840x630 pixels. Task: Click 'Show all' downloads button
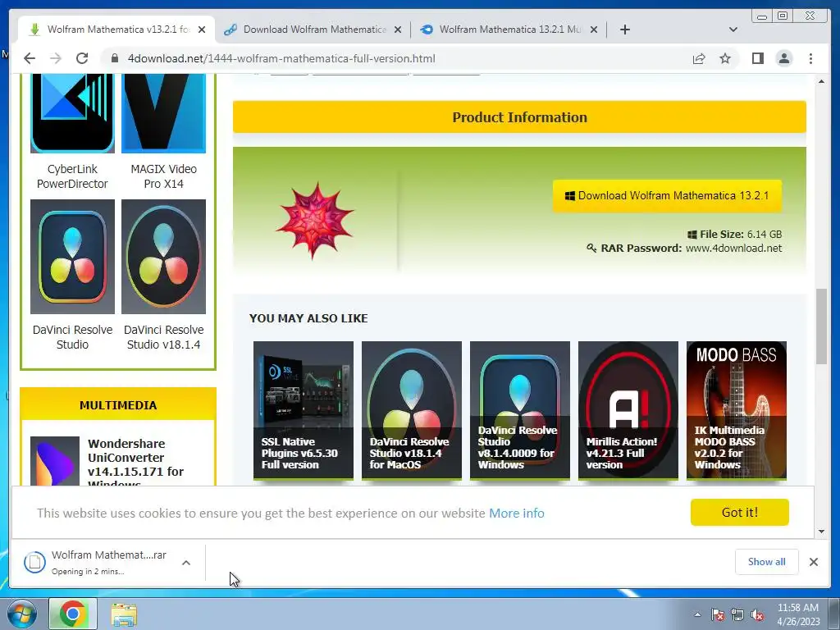767,561
